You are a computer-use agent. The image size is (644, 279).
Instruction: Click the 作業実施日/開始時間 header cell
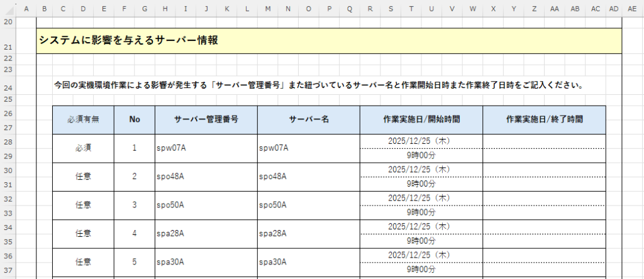[x=421, y=119]
